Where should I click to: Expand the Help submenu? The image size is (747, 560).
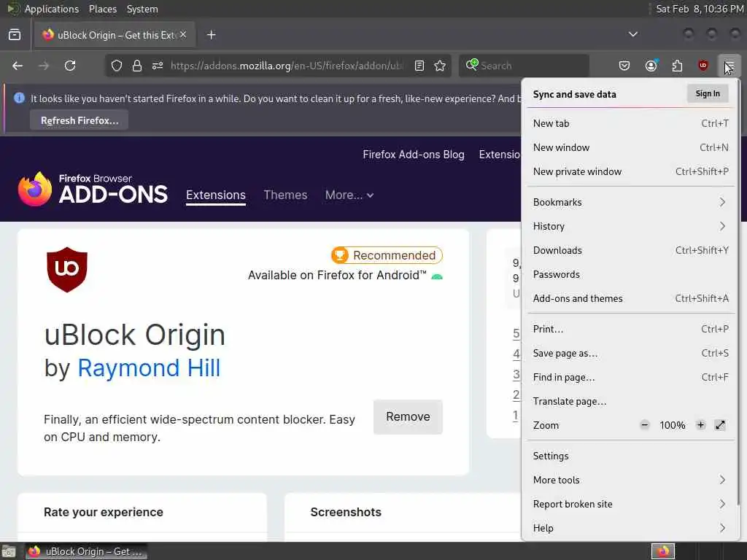631,528
